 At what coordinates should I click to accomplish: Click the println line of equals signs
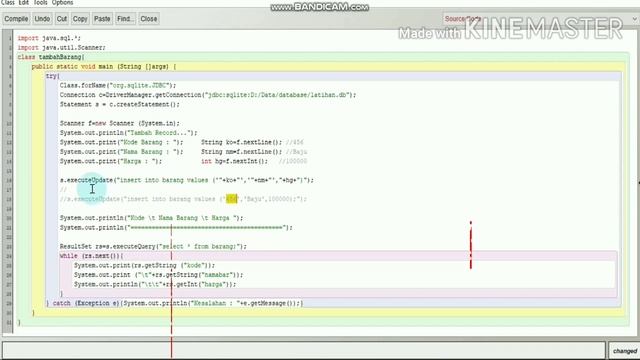point(176,227)
